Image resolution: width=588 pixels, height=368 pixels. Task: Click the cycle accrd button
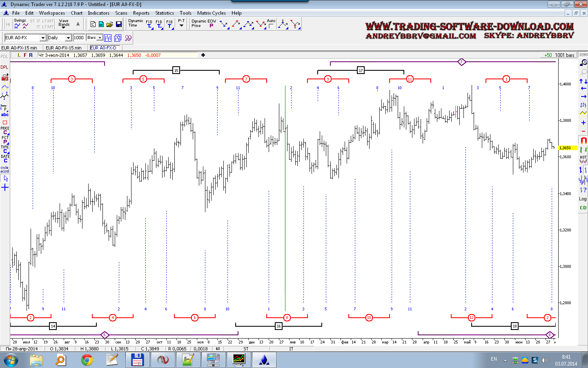pos(4,169)
